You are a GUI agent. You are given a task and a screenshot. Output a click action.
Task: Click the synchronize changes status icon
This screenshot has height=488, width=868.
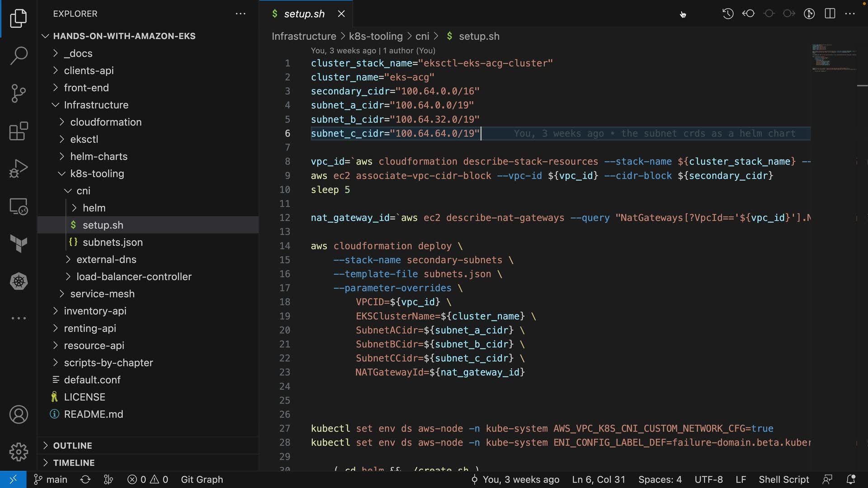coord(85,479)
